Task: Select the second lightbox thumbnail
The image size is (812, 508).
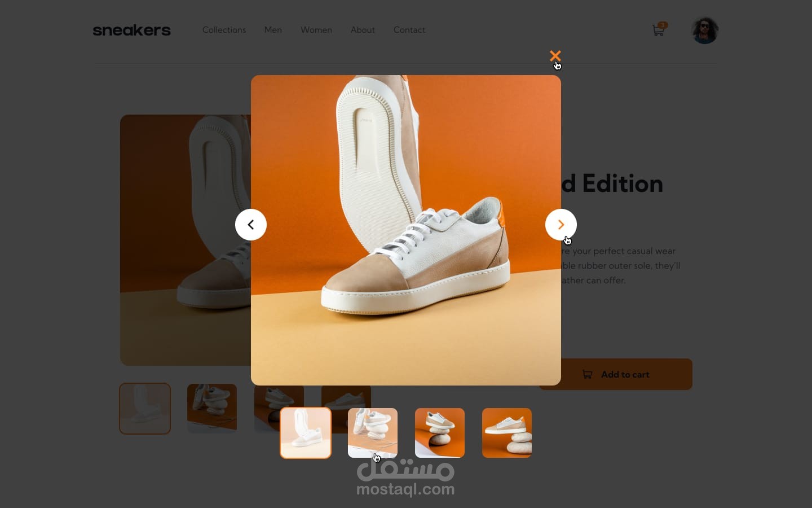Action: click(373, 433)
